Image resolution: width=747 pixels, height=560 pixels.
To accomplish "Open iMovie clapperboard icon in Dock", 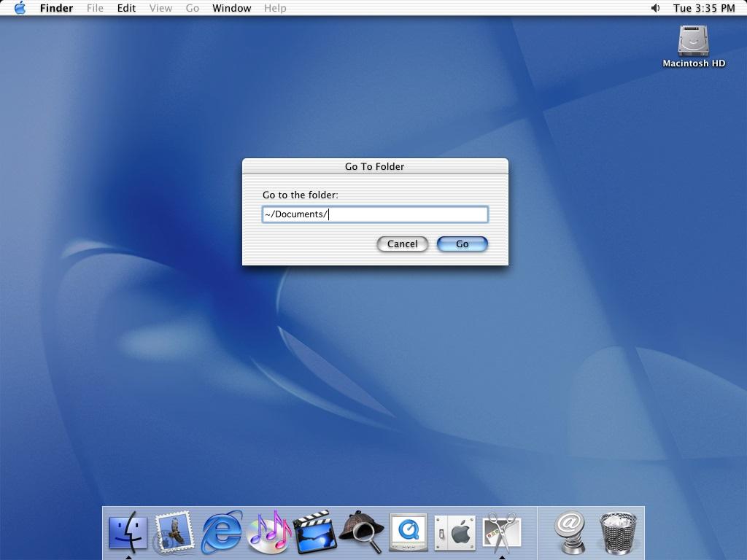I will point(315,532).
